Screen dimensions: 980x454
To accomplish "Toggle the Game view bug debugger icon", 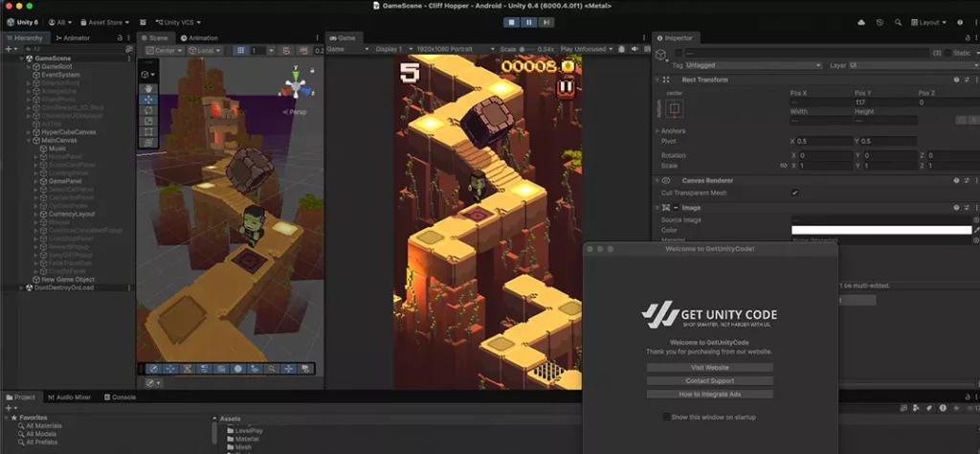I will [621, 49].
